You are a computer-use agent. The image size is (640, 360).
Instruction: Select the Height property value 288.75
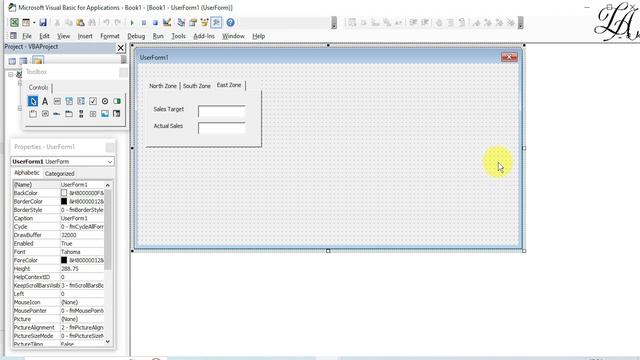(x=82, y=269)
